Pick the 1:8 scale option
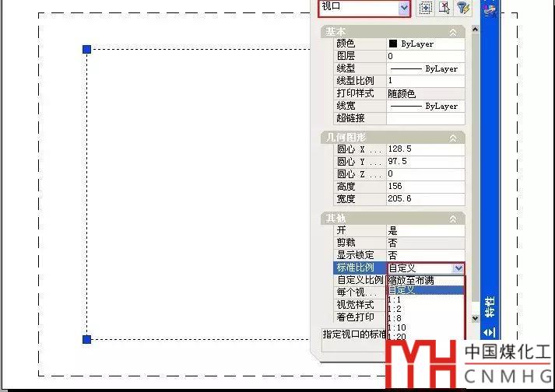 [425, 318]
